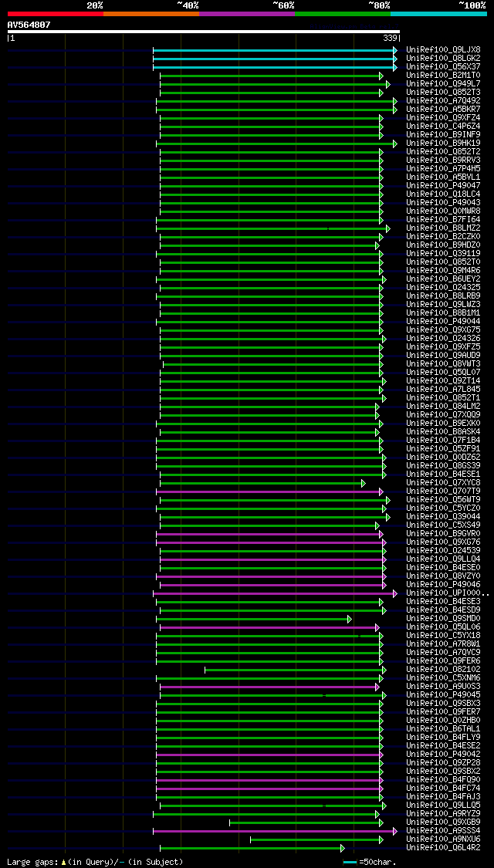Click the Large gaps legend text
The image size is (494, 868).
(95, 862)
